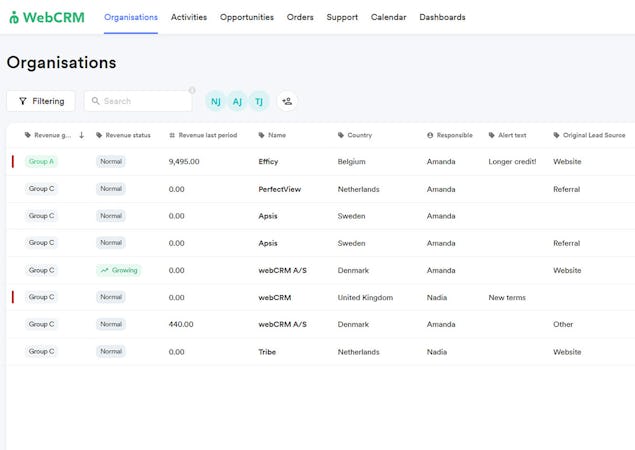Select the AJ user avatar
The height and width of the screenshot is (450, 635).
237,101
